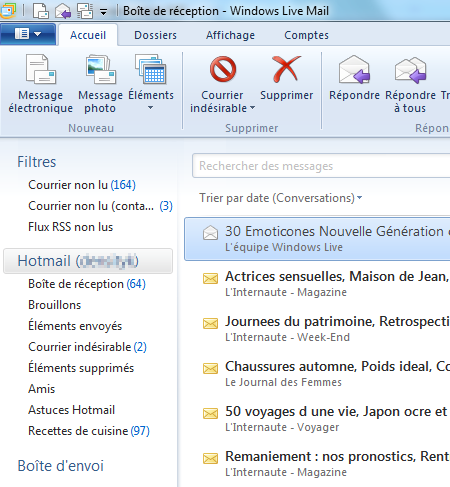Collapse the Hotmail account header
Screen dimensions: 450x487
pos(88,261)
